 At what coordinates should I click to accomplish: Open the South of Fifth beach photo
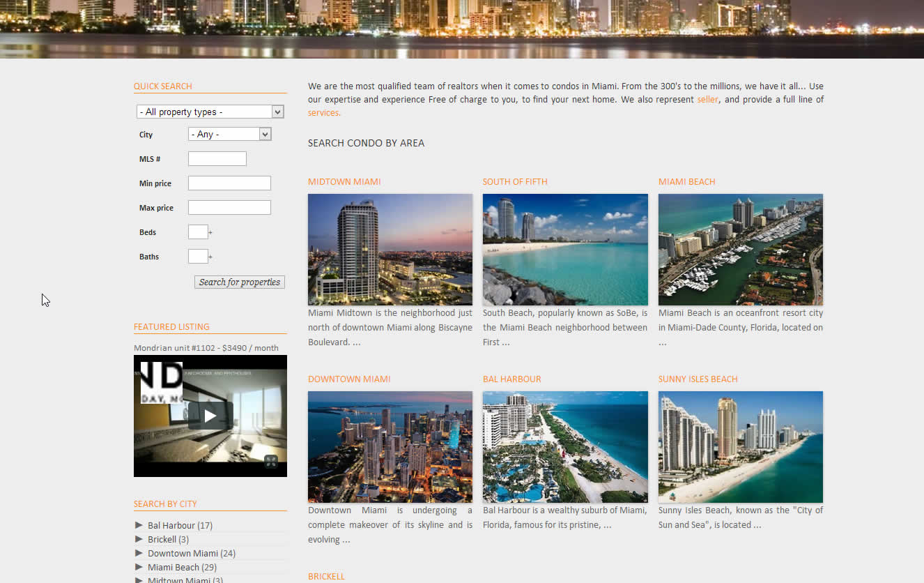(565, 250)
